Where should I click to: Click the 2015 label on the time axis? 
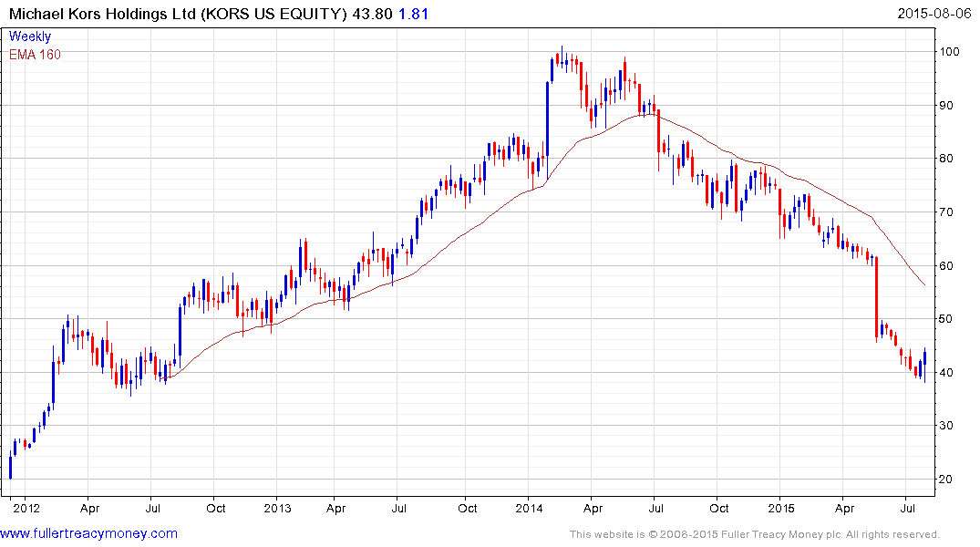[x=781, y=507]
